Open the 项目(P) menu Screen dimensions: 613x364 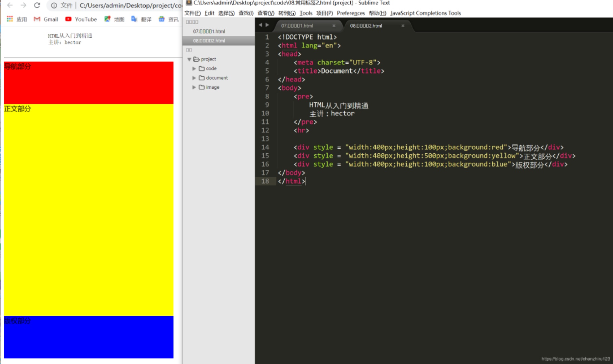325,13
